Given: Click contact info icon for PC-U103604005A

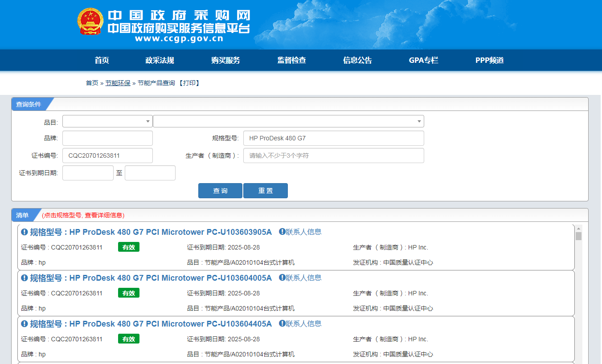Looking at the screenshot, I should click(x=282, y=278).
